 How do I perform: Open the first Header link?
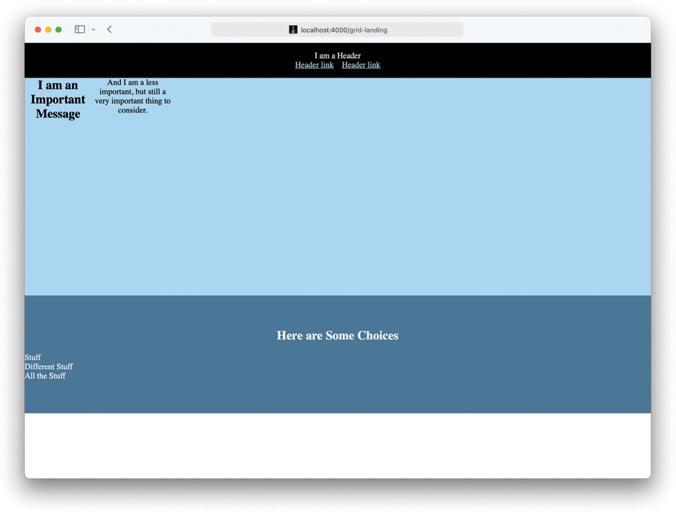click(x=314, y=65)
